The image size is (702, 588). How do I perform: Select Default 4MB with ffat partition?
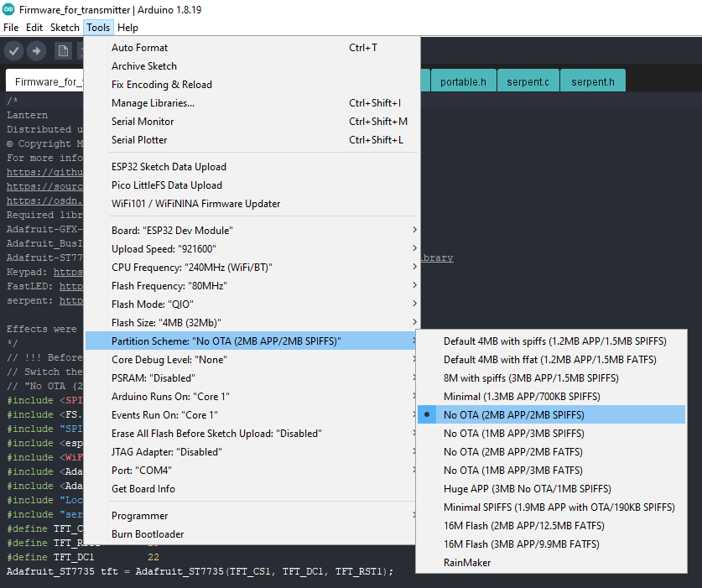(552, 360)
